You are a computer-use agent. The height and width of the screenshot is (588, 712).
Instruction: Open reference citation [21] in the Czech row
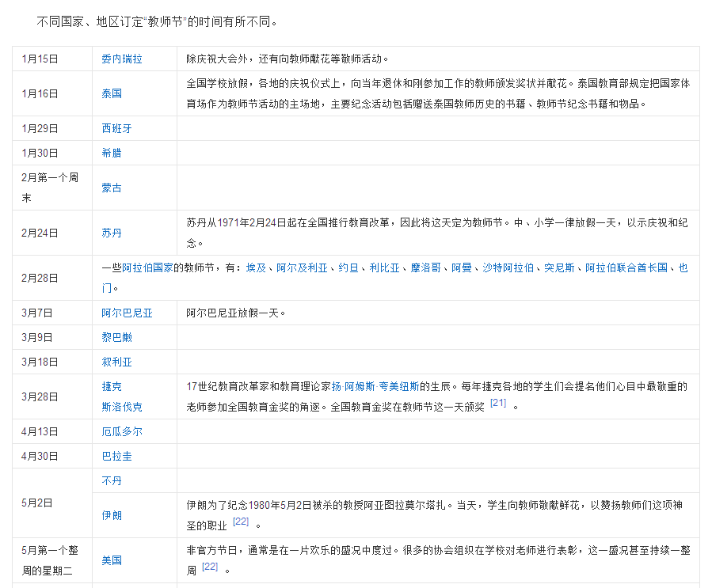(x=497, y=402)
